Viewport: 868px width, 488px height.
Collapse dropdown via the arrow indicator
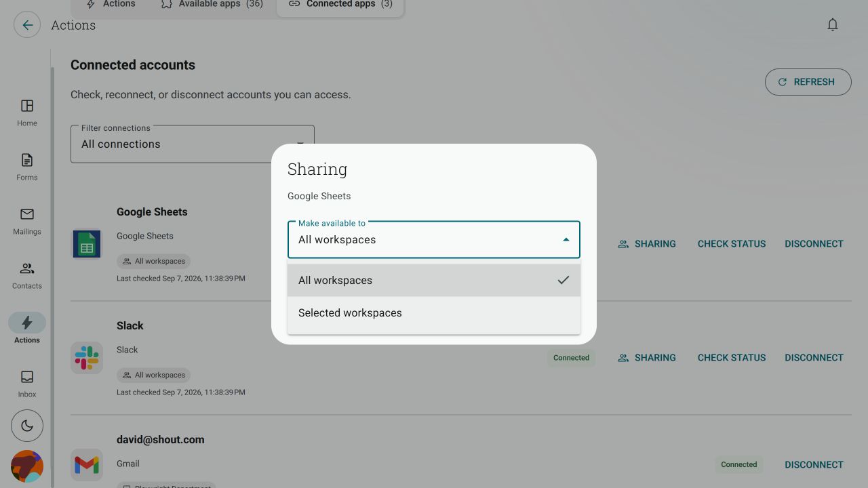(x=566, y=239)
